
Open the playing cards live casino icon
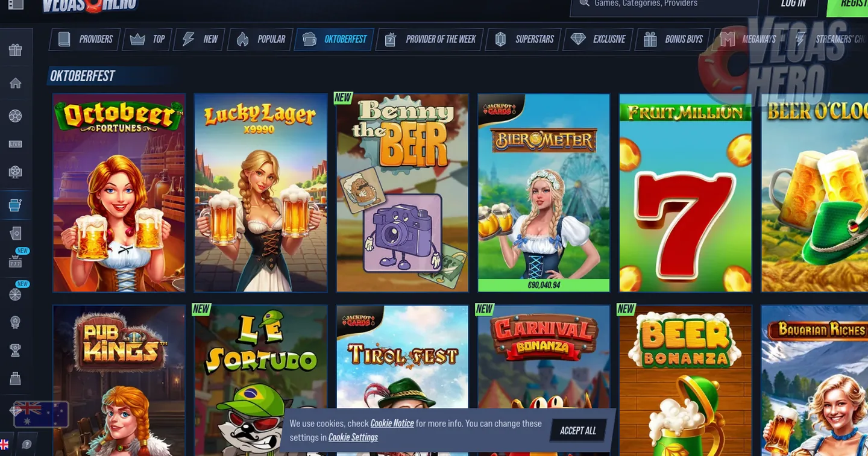click(16, 233)
